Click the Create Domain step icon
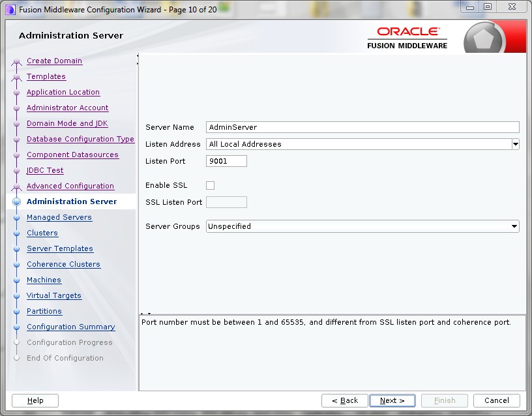532x416 pixels. click(x=16, y=62)
